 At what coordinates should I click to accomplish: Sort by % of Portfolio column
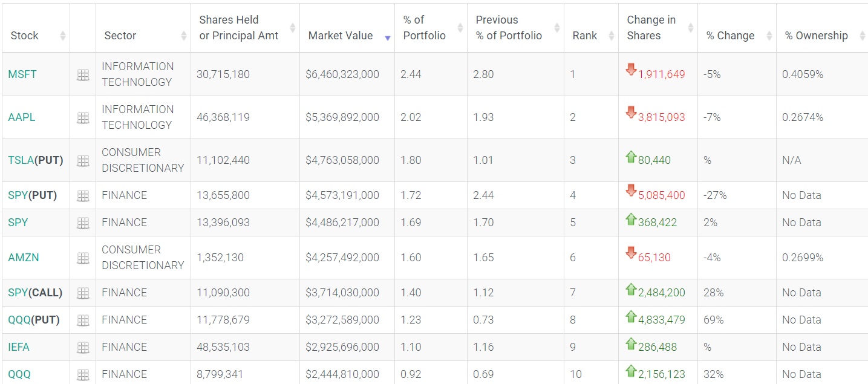coord(425,28)
